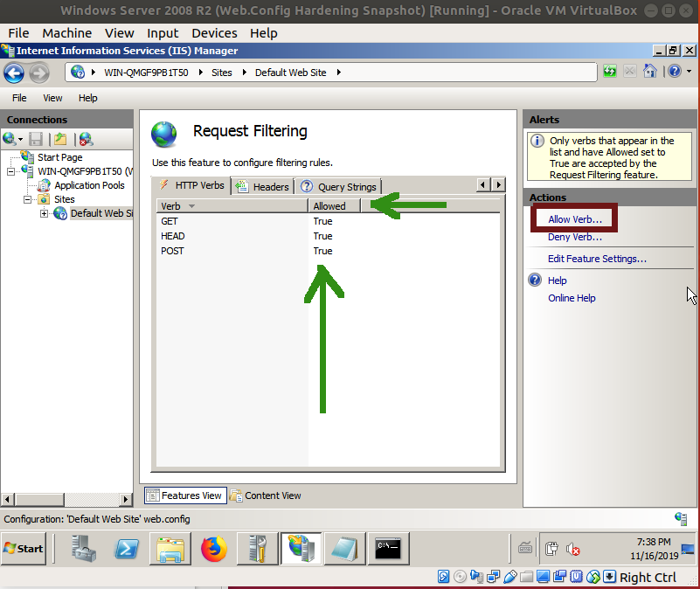Click the muted volume tray icon

[x=572, y=549]
